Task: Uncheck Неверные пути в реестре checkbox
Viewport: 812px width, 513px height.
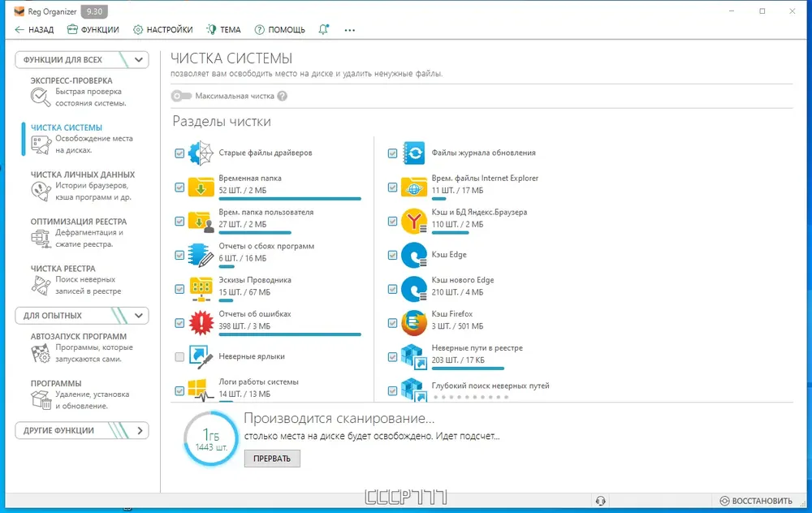Action: (x=392, y=357)
